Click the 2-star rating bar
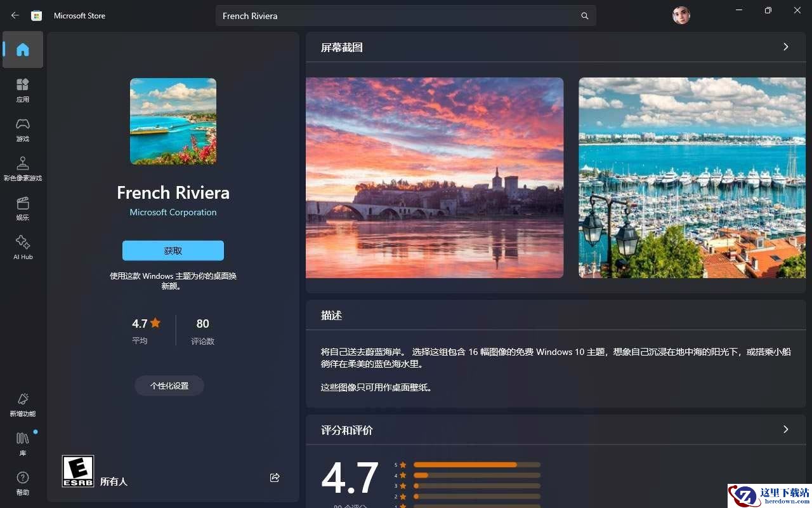Image resolution: width=812 pixels, height=508 pixels. (477, 497)
